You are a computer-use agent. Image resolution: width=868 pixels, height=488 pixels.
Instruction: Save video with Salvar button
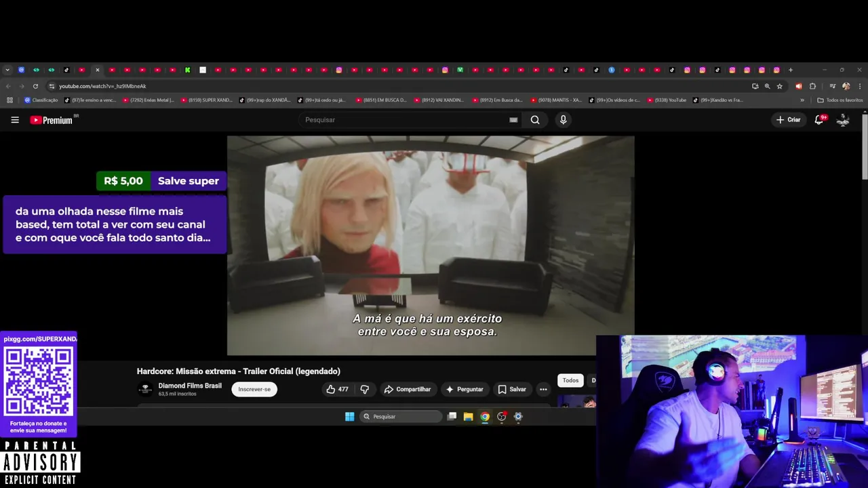point(512,389)
